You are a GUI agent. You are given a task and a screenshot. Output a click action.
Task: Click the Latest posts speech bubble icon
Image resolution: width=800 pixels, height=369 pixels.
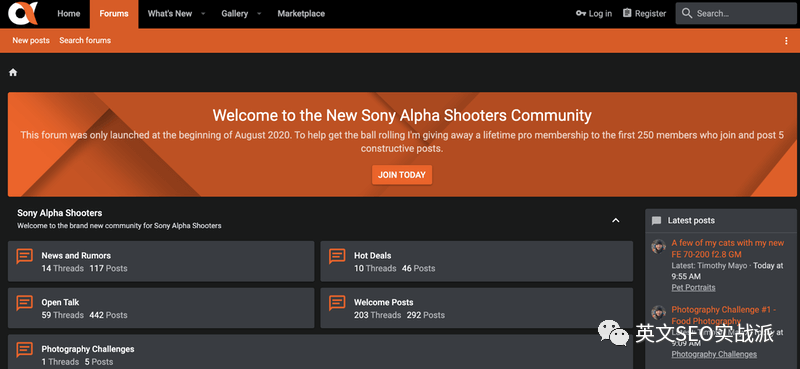pyautogui.click(x=657, y=221)
